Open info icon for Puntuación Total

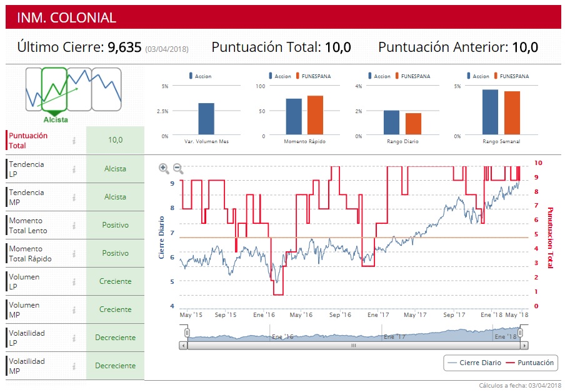(x=74, y=141)
